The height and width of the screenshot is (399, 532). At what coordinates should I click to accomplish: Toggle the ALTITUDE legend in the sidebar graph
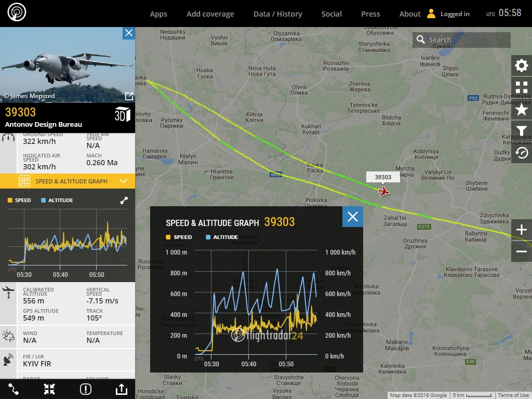click(57, 200)
